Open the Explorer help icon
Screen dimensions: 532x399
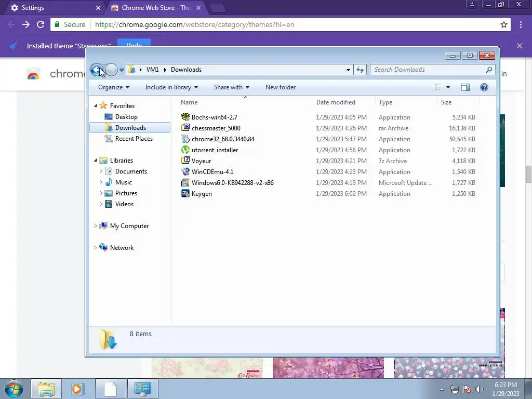coord(484,87)
